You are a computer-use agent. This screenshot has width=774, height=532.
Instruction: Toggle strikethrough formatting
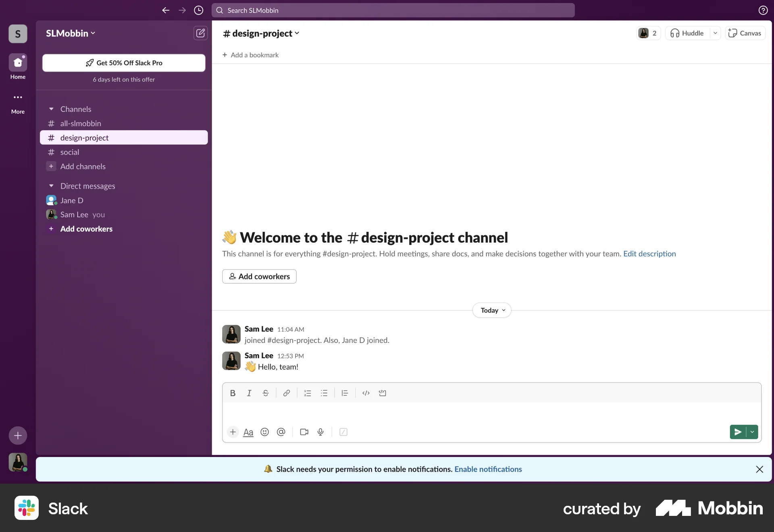[x=266, y=393]
